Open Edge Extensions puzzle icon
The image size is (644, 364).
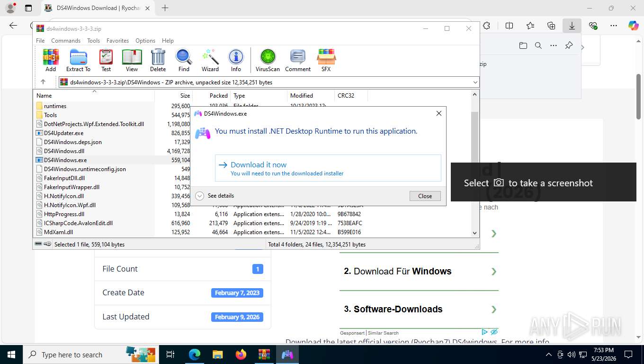pyautogui.click(x=486, y=26)
